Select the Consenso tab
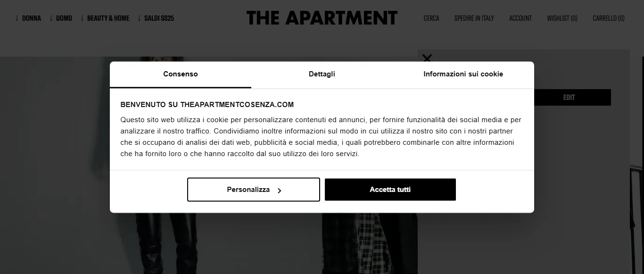Viewport: 644px width, 274px height. (x=181, y=74)
